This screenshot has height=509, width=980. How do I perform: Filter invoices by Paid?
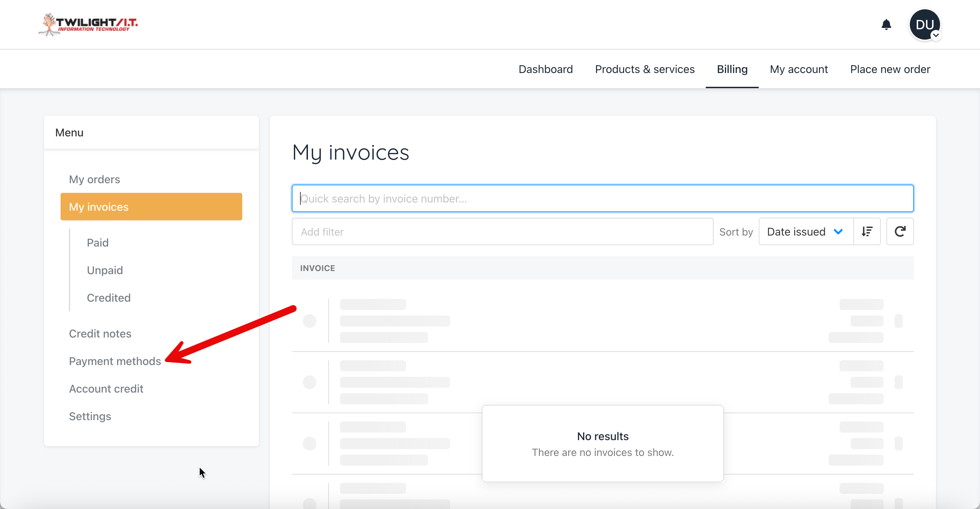point(98,242)
